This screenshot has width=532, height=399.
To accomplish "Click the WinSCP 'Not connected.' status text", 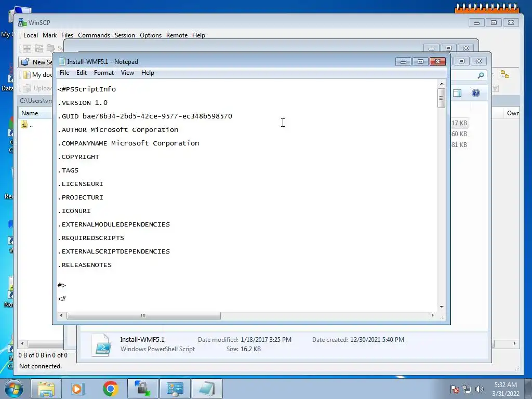I will pyautogui.click(x=41, y=366).
